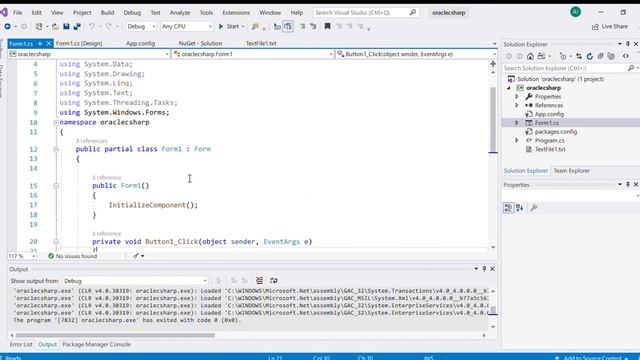
Task: Click the Undo arrow in the toolbar
Action: (x=91, y=27)
